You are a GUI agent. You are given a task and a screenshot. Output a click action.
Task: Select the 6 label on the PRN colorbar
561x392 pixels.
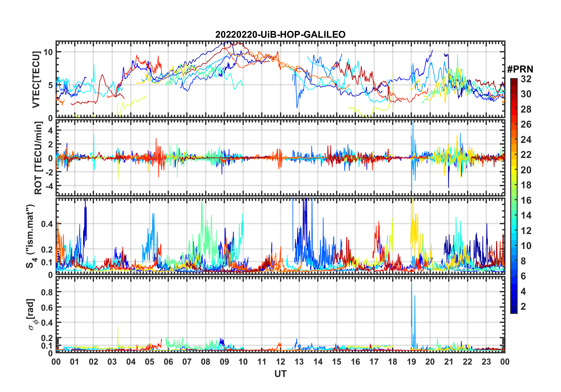click(x=524, y=276)
